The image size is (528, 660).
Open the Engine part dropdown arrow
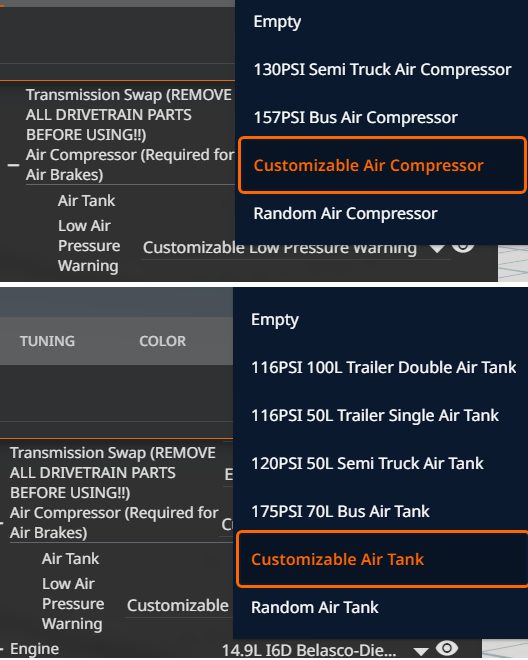(421, 651)
